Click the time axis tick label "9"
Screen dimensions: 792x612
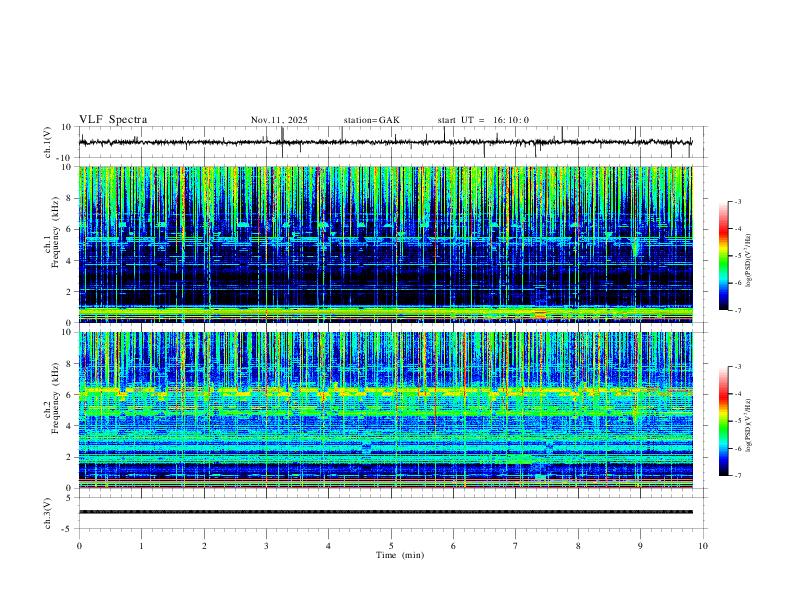point(640,546)
